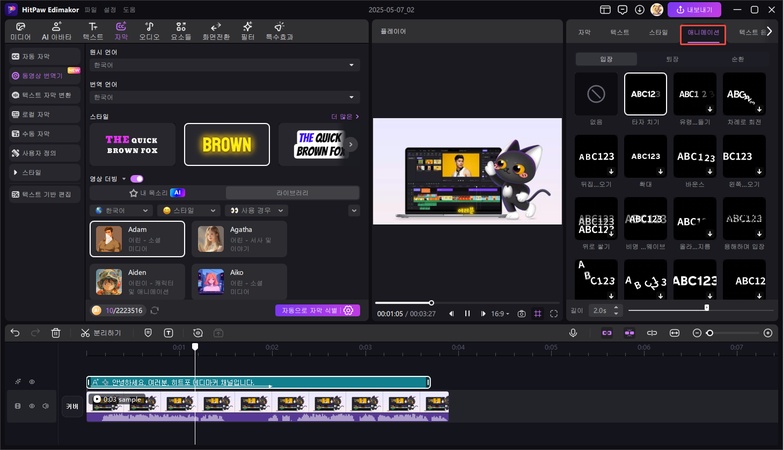
Task: Click zoom in plus icon on timeline
Action: (768, 333)
